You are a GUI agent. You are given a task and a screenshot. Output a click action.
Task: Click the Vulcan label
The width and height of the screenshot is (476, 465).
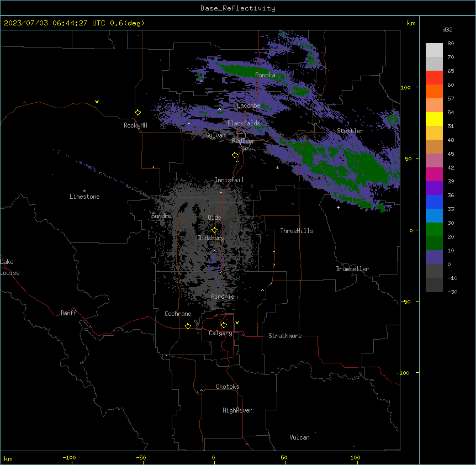point(300,437)
